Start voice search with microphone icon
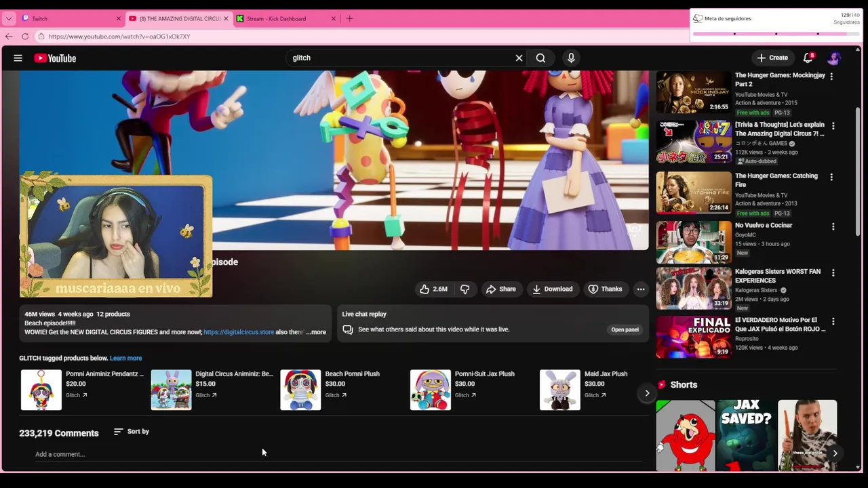868x488 pixels. (571, 58)
